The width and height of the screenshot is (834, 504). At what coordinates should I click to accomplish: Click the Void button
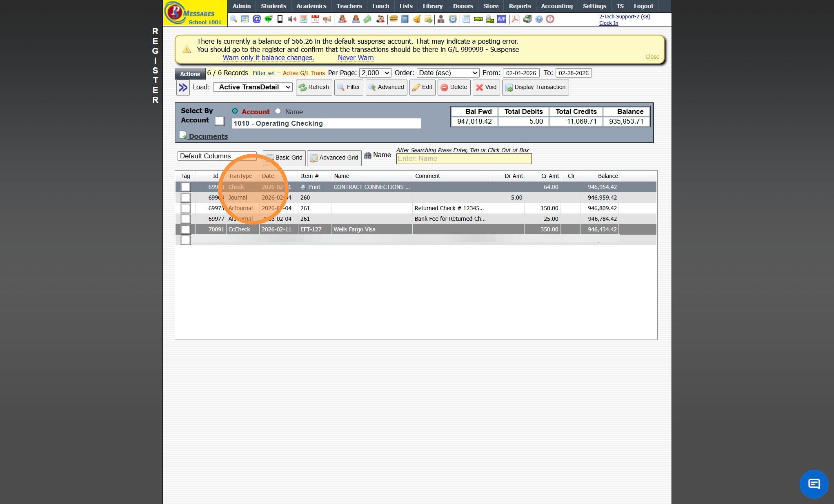click(486, 87)
